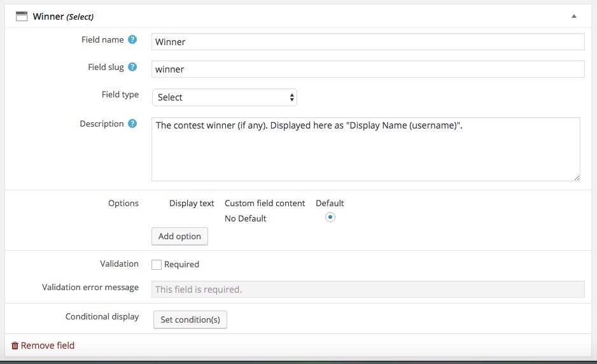Click the No Default option text

(245, 218)
